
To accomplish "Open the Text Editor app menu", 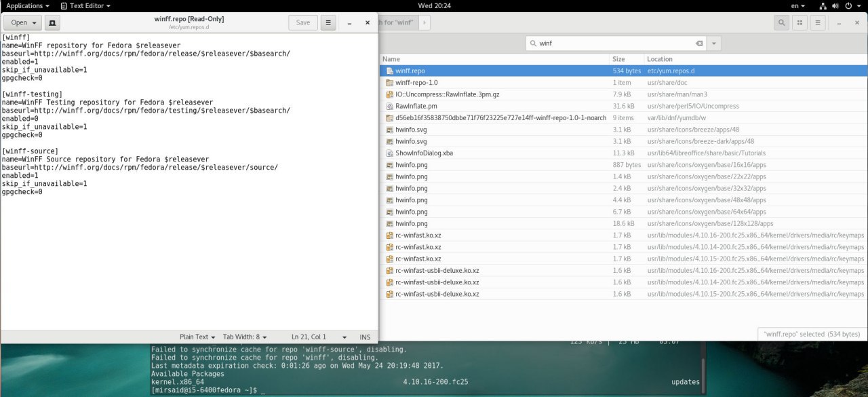I will point(84,5).
